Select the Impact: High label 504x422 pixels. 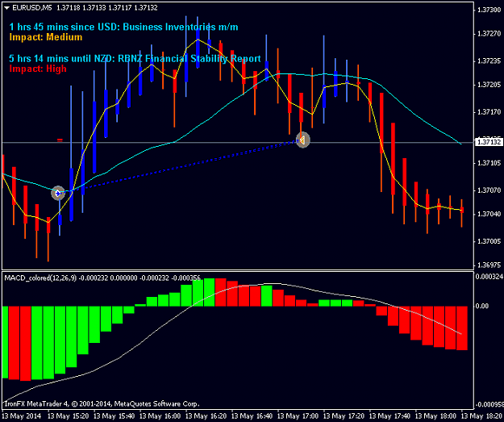pyautogui.click(x=38, y=69)
